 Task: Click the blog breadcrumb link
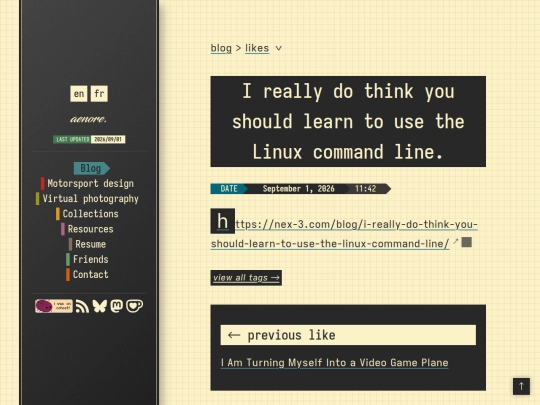pos(221,48)
